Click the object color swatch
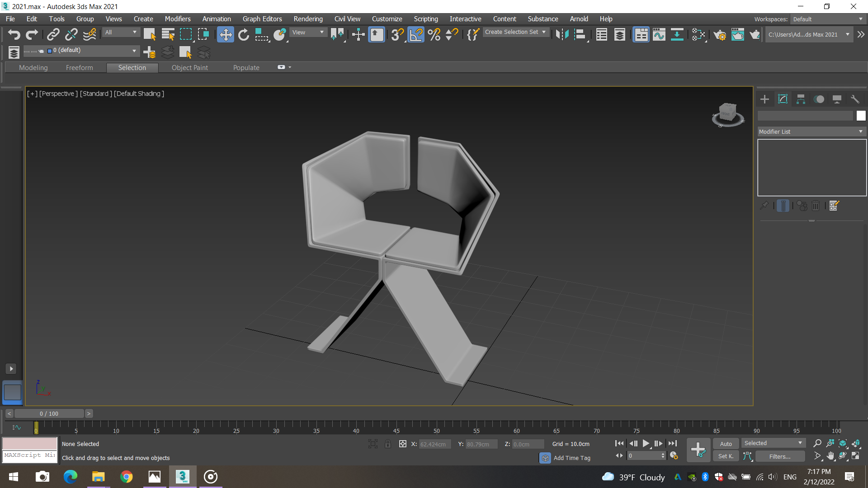The height and width of the screenshot is (488, 868). [x=861, y=116]
